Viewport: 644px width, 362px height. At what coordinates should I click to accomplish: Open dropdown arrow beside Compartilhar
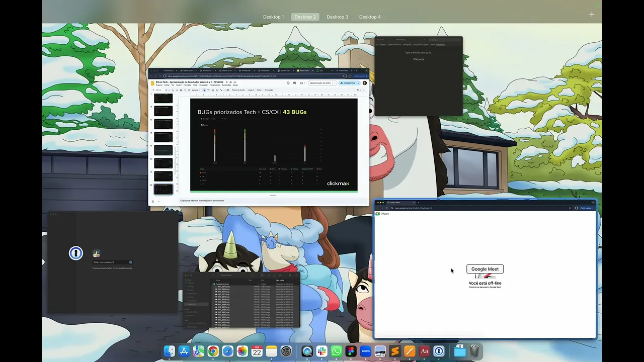[x=359, y=83]
